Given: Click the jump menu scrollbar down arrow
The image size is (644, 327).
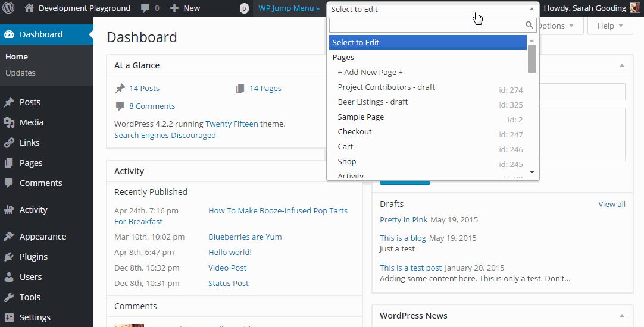Looking at the screenshot, I should tap(532, 172).
